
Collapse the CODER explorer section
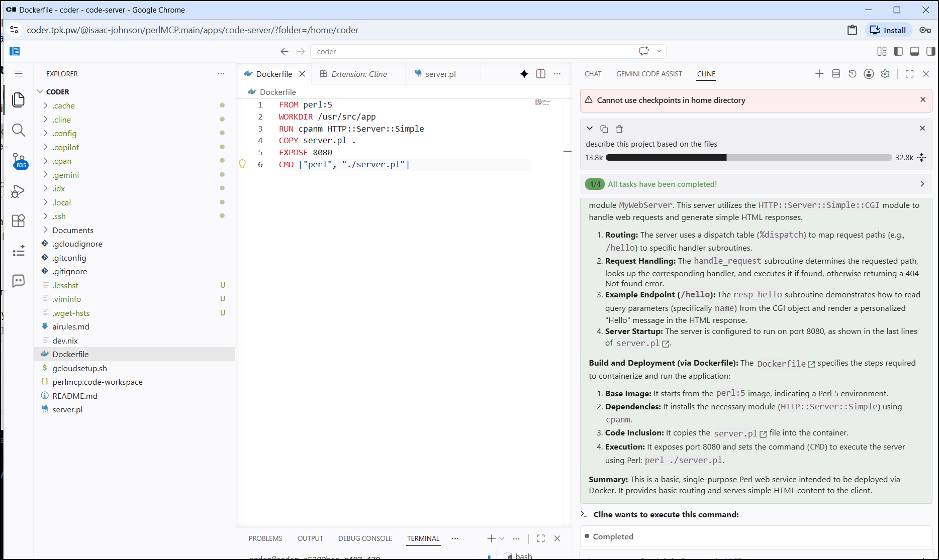point(134,92)
